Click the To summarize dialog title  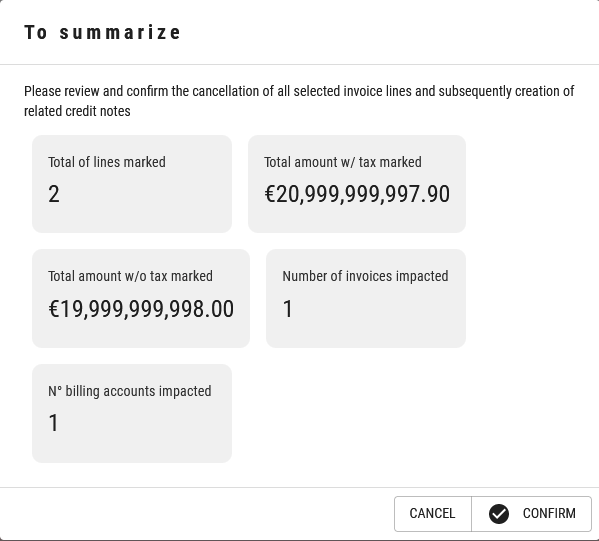(102, 32)
